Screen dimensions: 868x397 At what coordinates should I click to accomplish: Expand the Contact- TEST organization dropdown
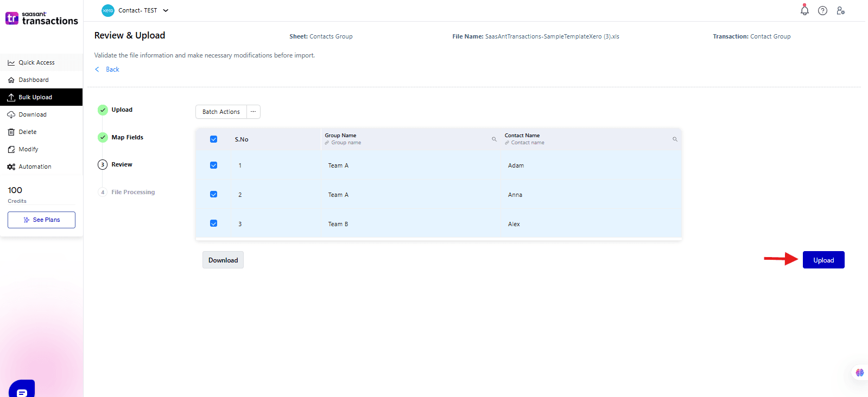click(166, 10)
